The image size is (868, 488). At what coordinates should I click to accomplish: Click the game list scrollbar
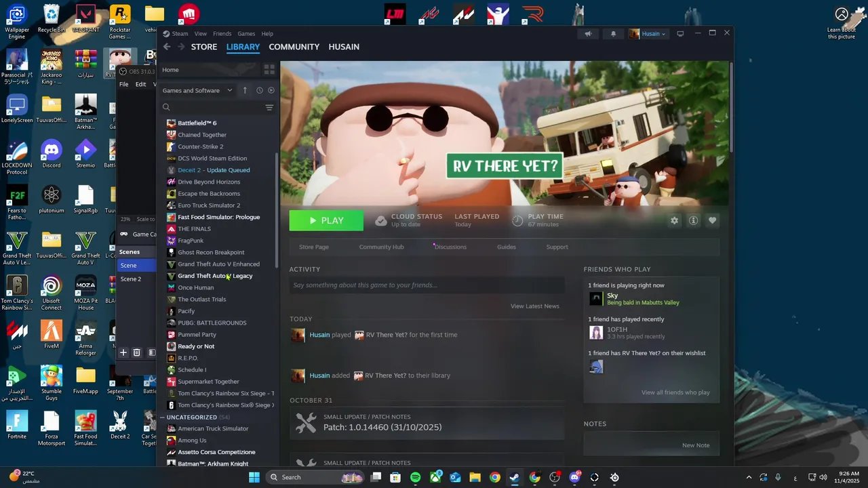[x=277, y=209]
